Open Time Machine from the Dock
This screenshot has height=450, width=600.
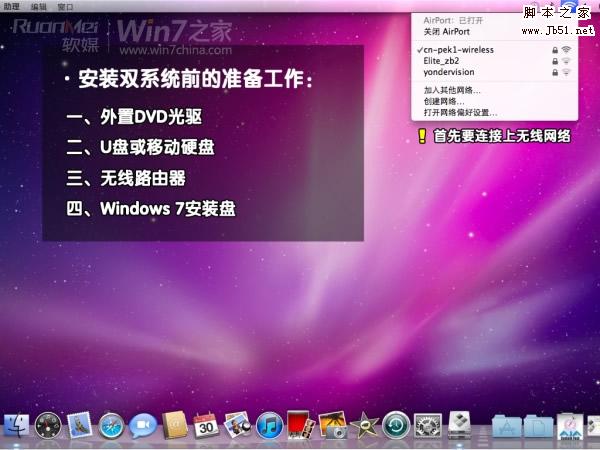[x=396, y=425]
